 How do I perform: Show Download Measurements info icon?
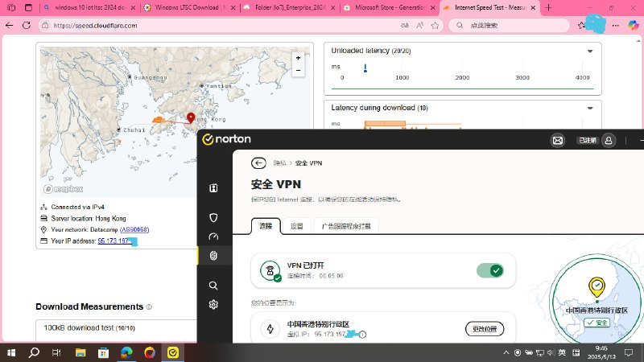coord(149,306)
